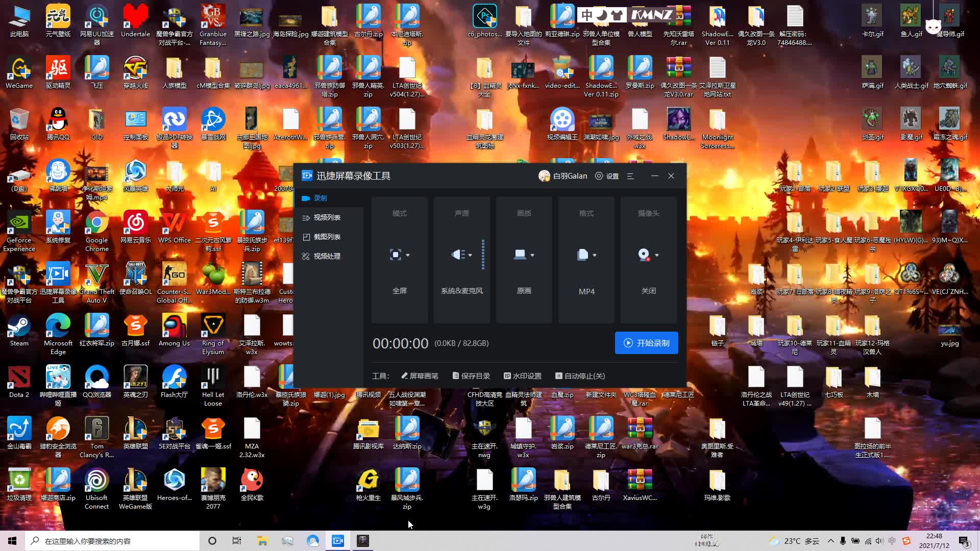Open the 录制 tab in the recorder sidebar

coord(329,198)
